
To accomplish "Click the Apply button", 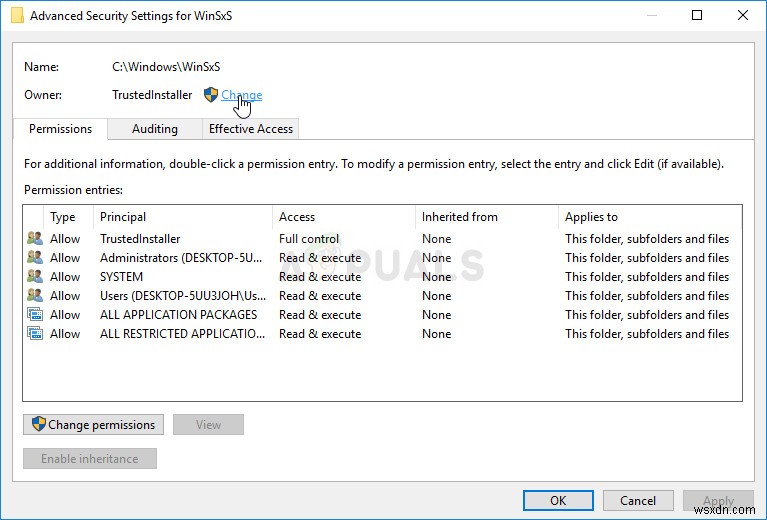I will pyautogui.click(x=718, y=500).
